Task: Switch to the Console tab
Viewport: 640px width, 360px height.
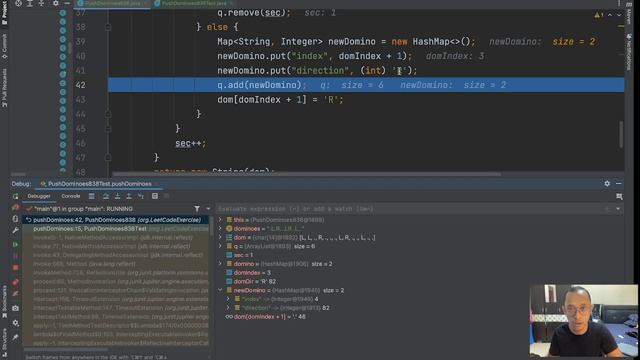Action: 71,196
